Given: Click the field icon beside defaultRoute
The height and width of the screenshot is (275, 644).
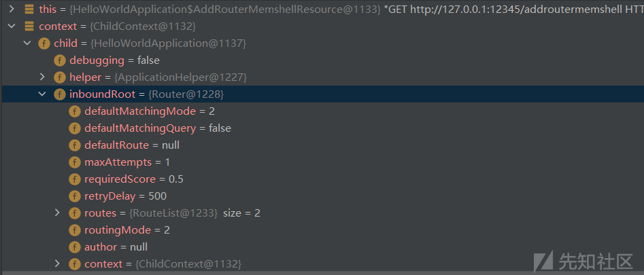Looking at the screenshot, I should tap(75, 145).
